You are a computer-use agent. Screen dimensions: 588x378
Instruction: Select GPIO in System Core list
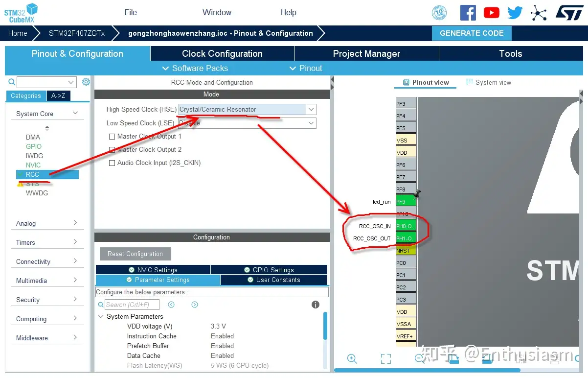click(34, 146)
